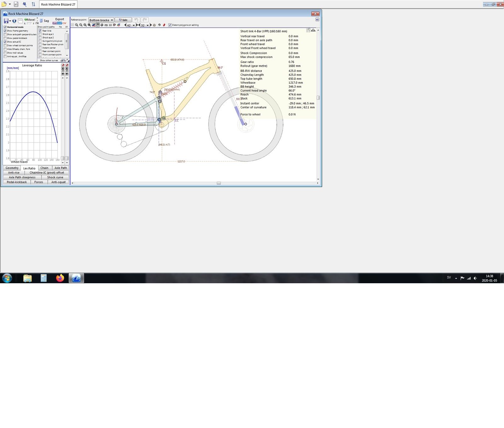Click the Edit button
504x428 pixels.
(123, 20)
